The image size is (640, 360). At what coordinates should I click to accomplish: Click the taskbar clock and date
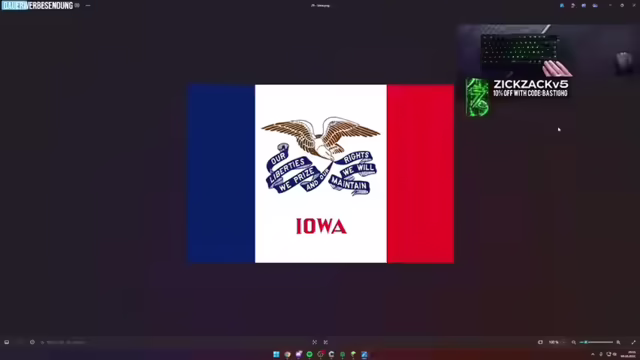[628, 354]
